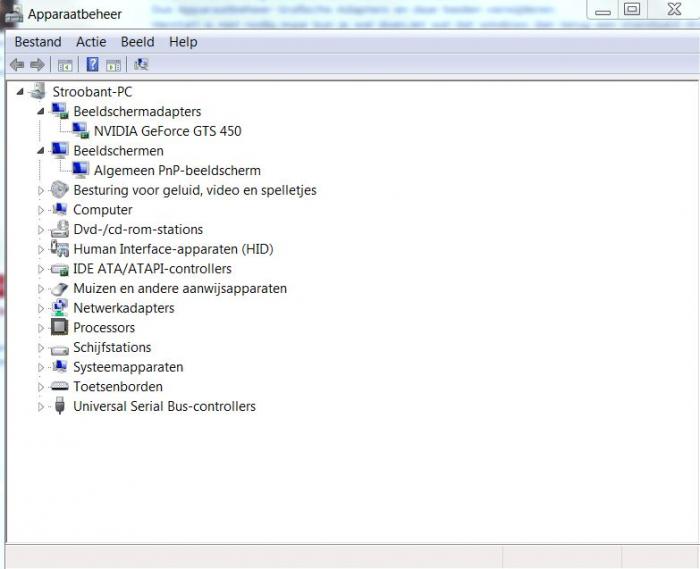The height and width of the screenshot is (569, 700).
Task: Expand Human Interface-apparaten (HID)
Action: pos(41,249)
